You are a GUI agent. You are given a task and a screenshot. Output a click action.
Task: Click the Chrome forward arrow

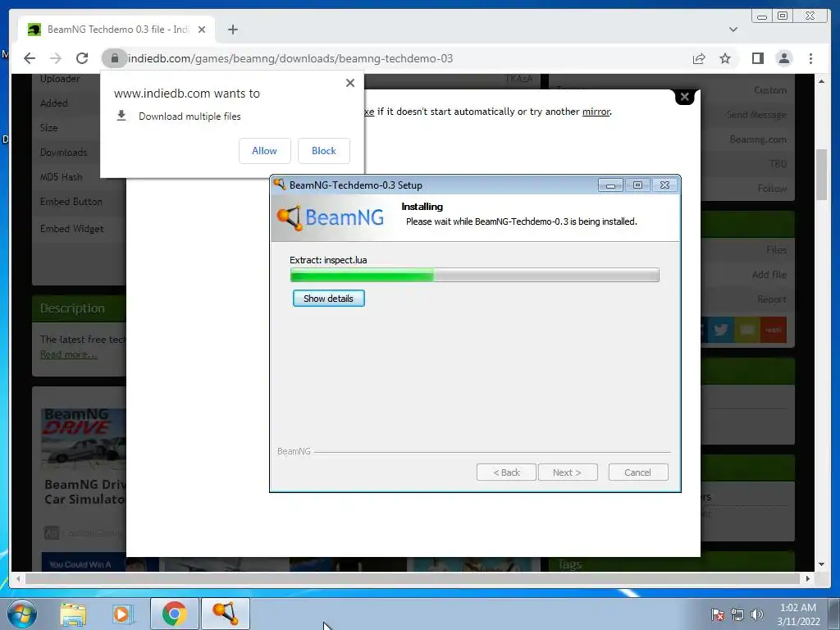coord(55,58)
